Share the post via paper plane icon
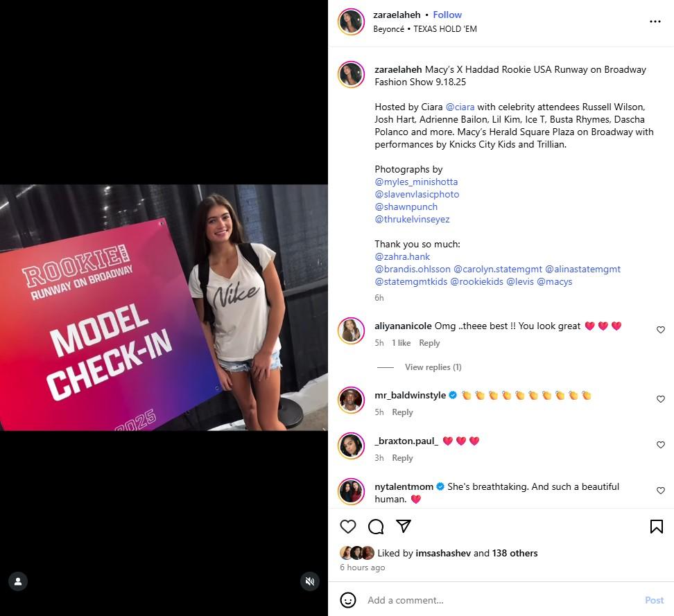 pos(403,526)
